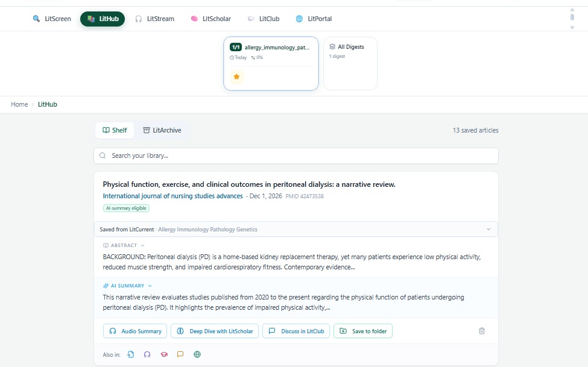Click "Deep Dive with LitScholar"

tap(215, 331)
